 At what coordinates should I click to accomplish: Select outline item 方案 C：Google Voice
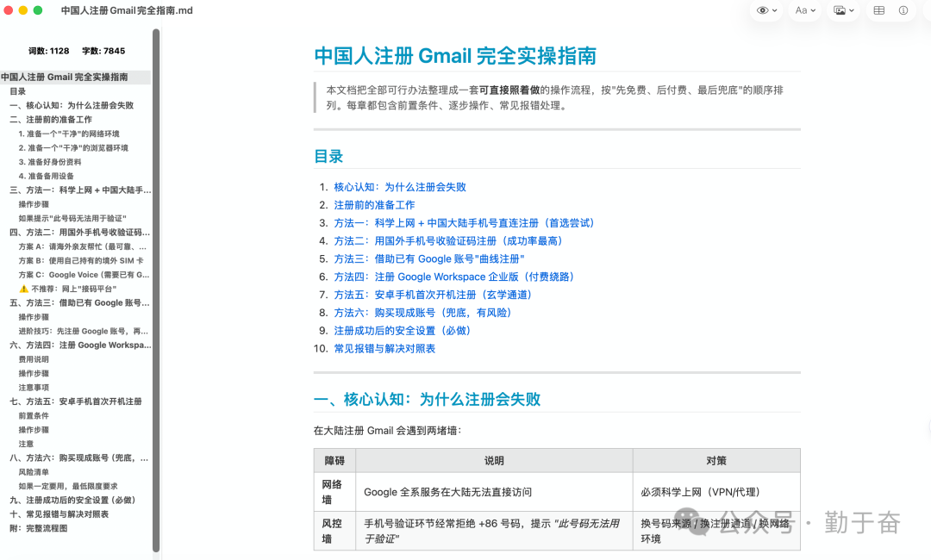[84, 275]
